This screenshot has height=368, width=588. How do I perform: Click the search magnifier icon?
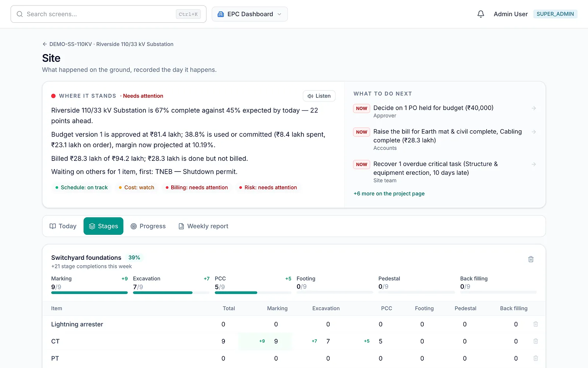click(20, 14)
